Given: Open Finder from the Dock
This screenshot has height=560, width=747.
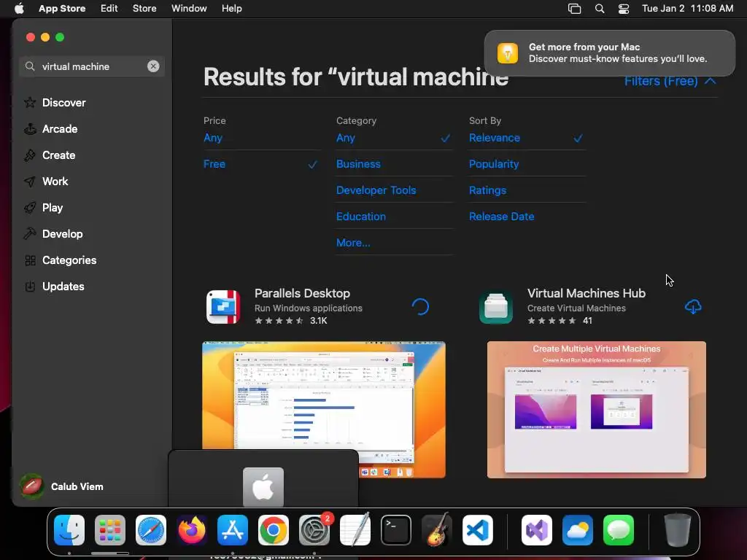Looking at the screenshot, I should coord(69,529).
